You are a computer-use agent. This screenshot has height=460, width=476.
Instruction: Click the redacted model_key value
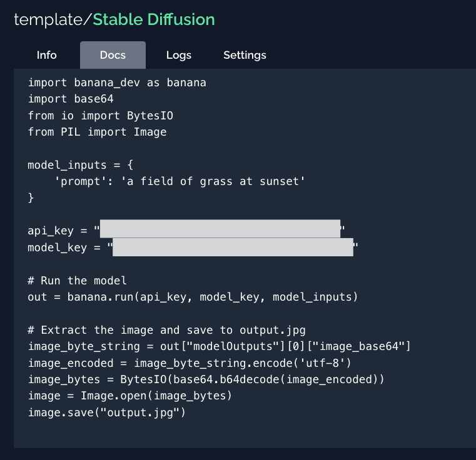pos(233,247)
